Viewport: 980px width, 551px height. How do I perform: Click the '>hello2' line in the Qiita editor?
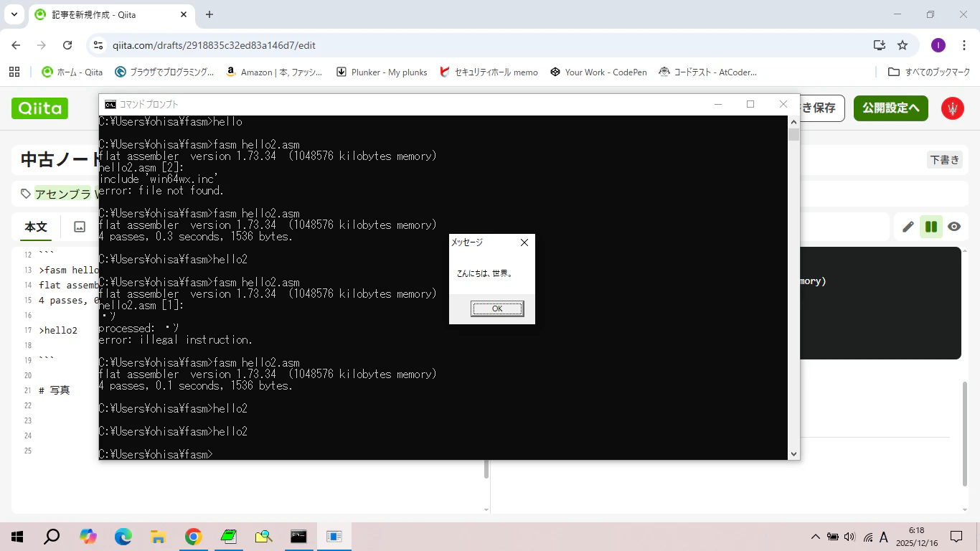(58, 331)
